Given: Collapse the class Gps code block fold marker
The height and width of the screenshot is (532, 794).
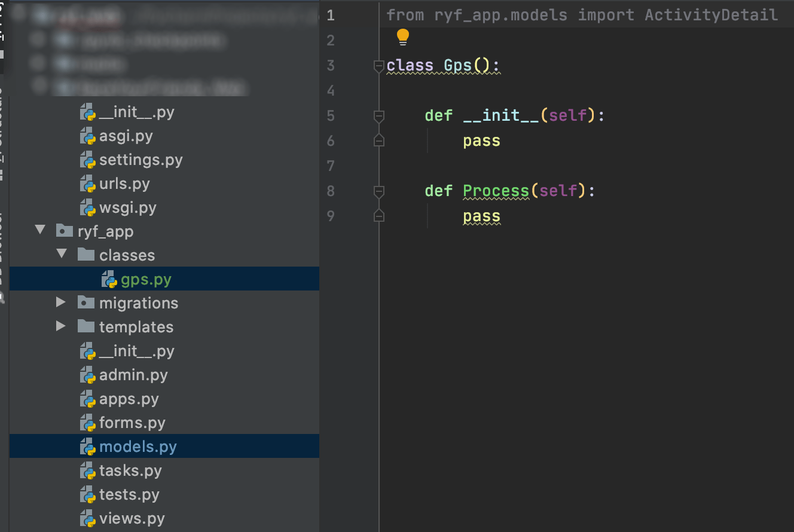Looking at the screenshot, I should [x=378, y=66].
